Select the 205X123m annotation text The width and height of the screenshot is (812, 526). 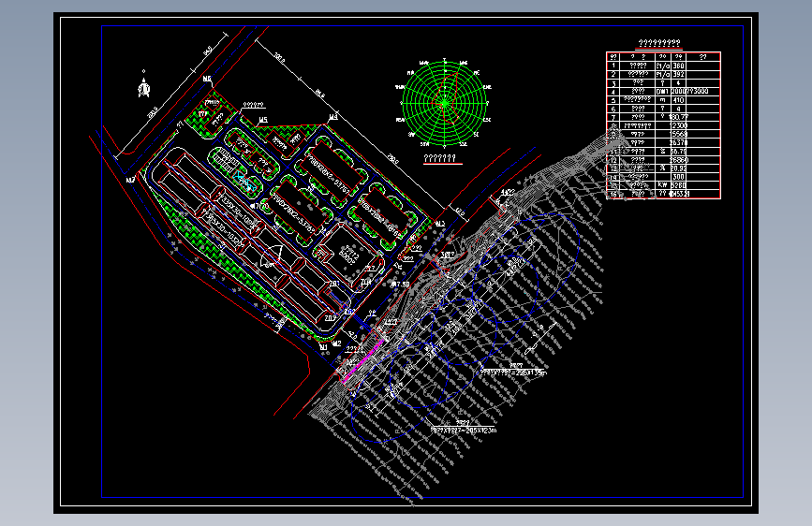tap(481, 430)
